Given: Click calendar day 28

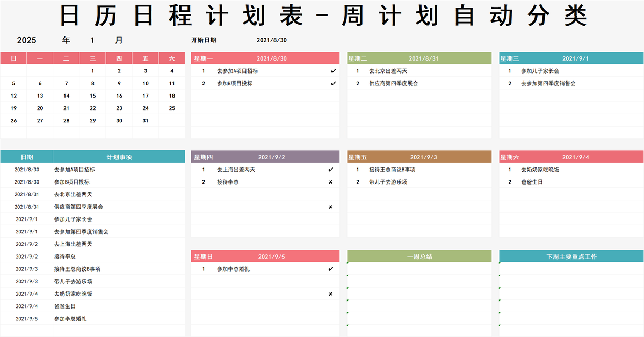Looking at the screenshot, I should point(66,121).
